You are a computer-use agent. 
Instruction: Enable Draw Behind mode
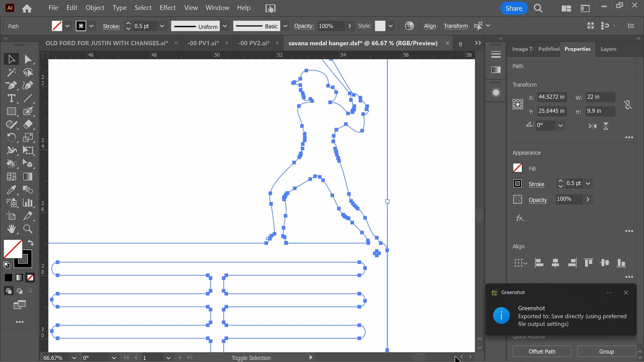pos(20,291)
